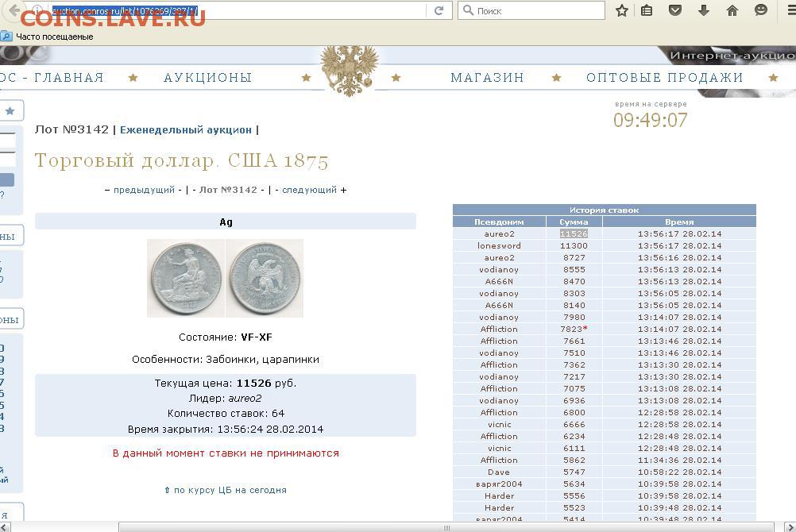
Task: Go to the следующий lot
Action: coord(309,190)
